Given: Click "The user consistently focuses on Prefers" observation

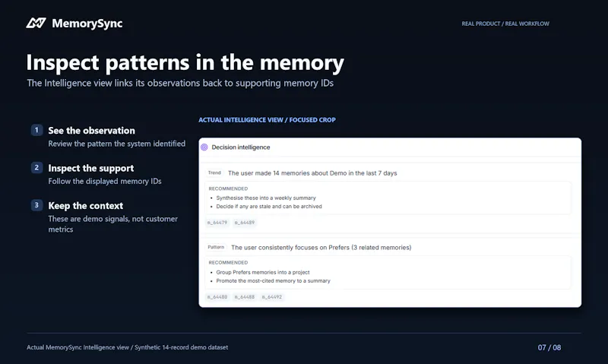Looking at the screenshot, I should (x=321, y=247).
